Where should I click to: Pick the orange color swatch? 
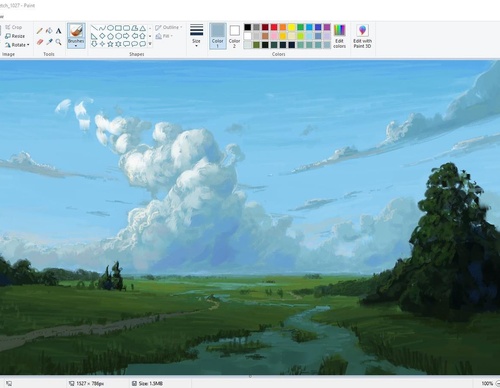283,27
